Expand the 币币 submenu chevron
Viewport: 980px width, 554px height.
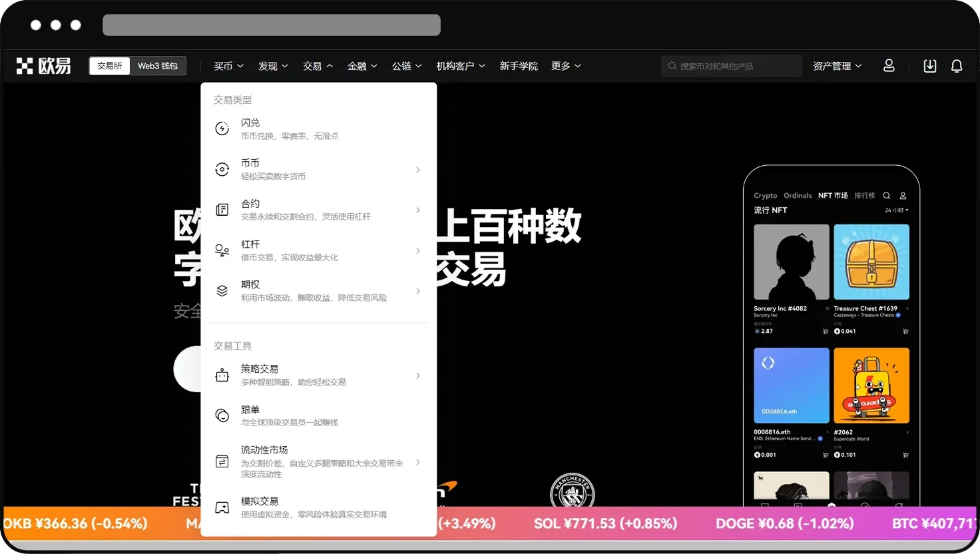[x=417, y=170]
